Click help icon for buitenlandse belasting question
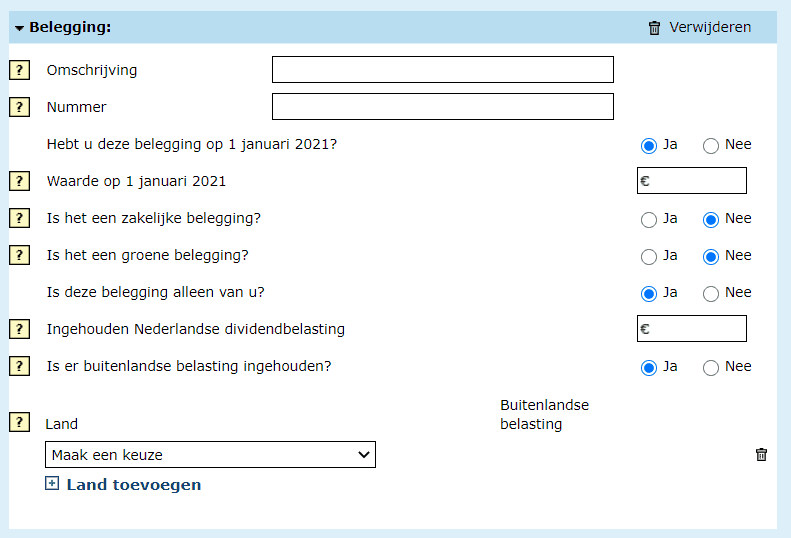Viewport: 791px width, 538px height. (19, 366)
